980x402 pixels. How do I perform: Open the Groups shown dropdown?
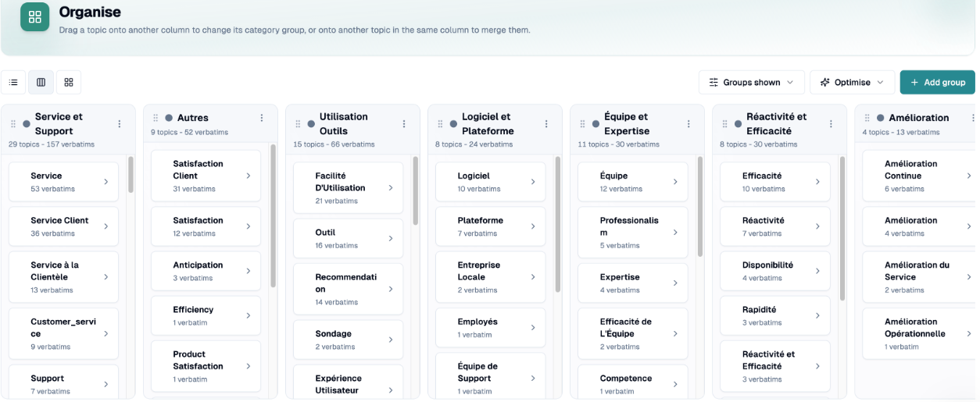coord(751,82)
